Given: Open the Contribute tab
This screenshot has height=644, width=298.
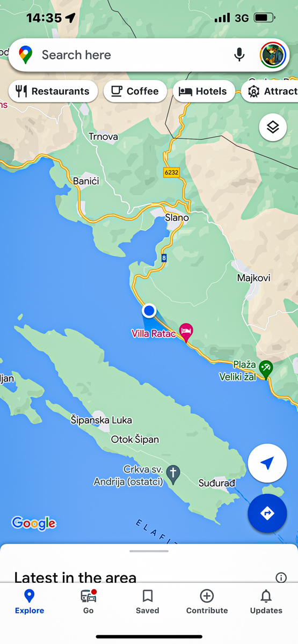Looking at the screenshot, I should click(x=207, y=602).
